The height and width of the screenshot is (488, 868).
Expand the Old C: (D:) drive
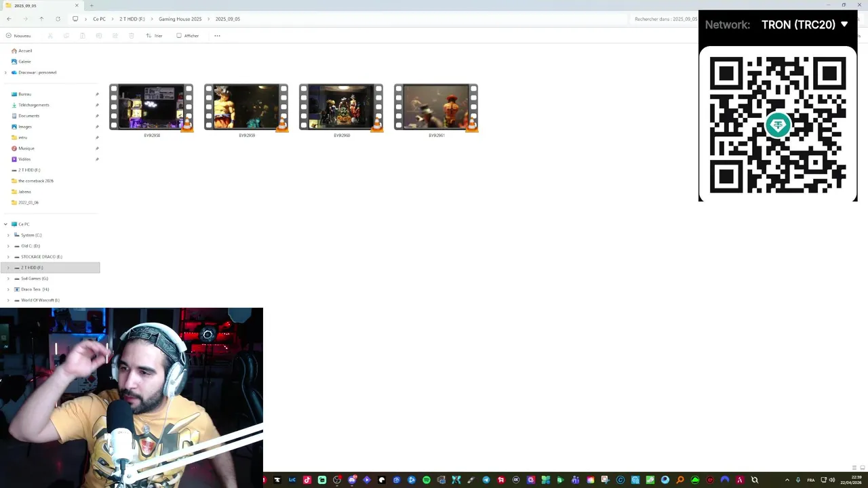pyautogui.click(x=8, y=246)
